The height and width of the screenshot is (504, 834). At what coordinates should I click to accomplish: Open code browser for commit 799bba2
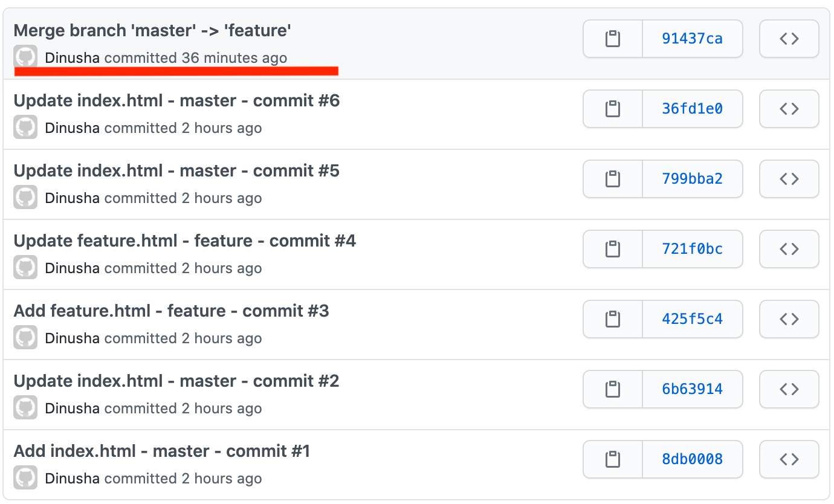(789, 179)
